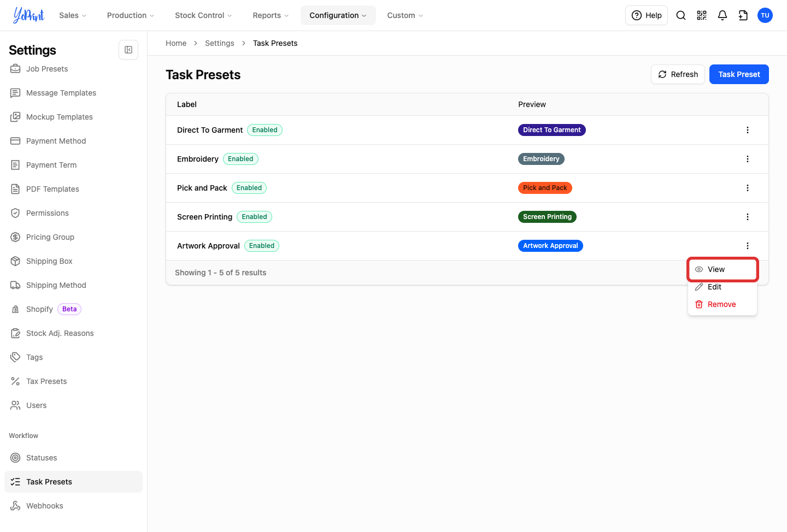Expand the Stock Control dropdown
The image size is (787, 532).
(x=203, y=15)
